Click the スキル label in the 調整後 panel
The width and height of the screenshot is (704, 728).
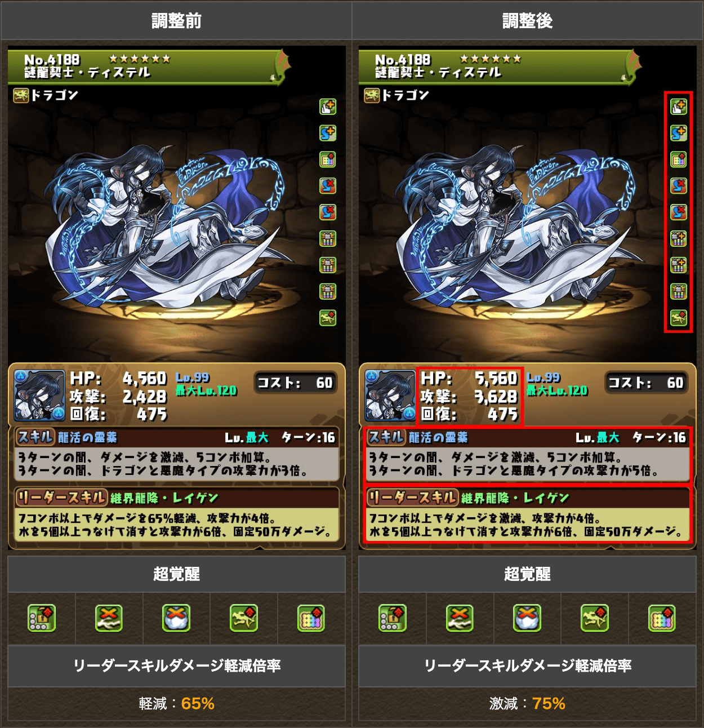coord(386,437)
